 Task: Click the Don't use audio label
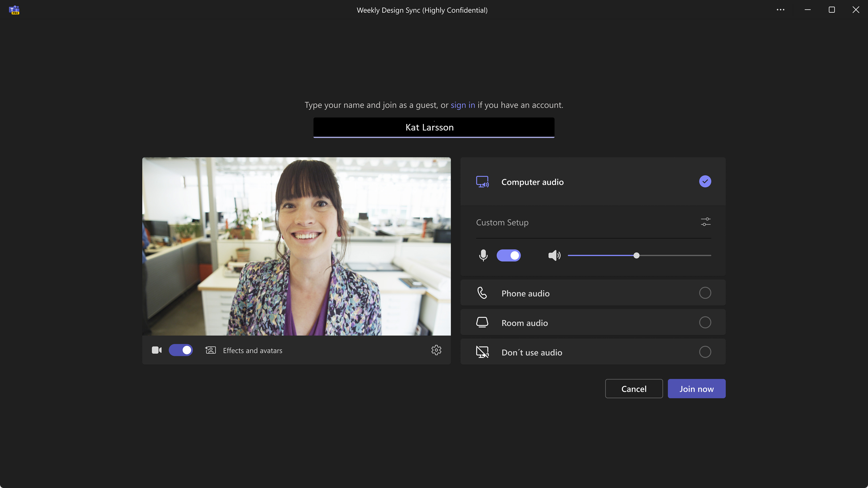(x=532, y=352)
